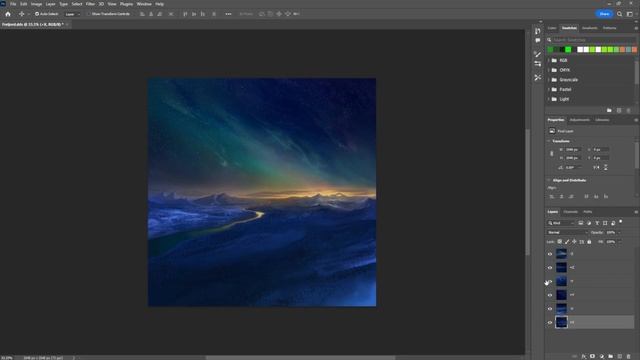Switch to the Adjustments tab

[580, 120]
